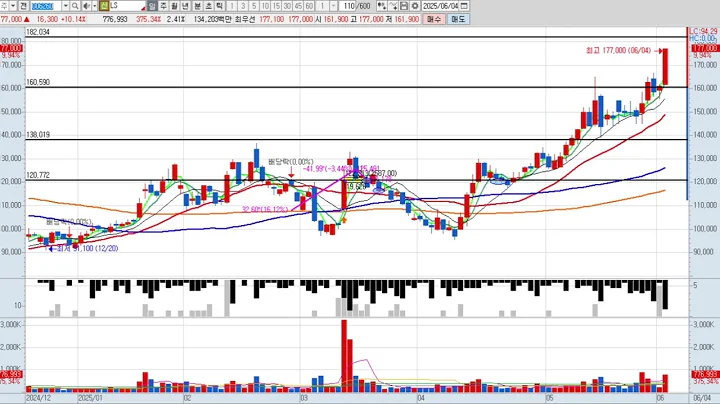The width and height of the screenshot is (720, 404).
Task: Select the 160,590 horizontal line label
Action: (38, 82)
